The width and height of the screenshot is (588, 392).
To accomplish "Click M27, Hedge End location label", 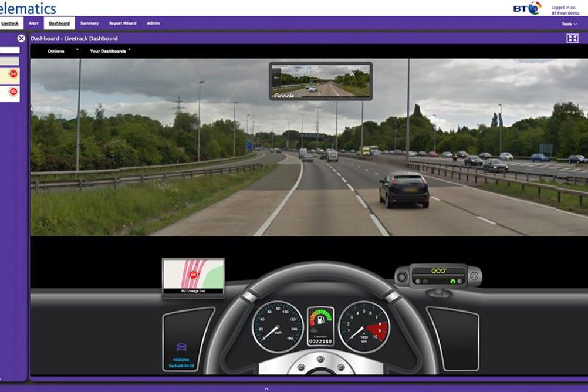I will (x=193, y=291).
